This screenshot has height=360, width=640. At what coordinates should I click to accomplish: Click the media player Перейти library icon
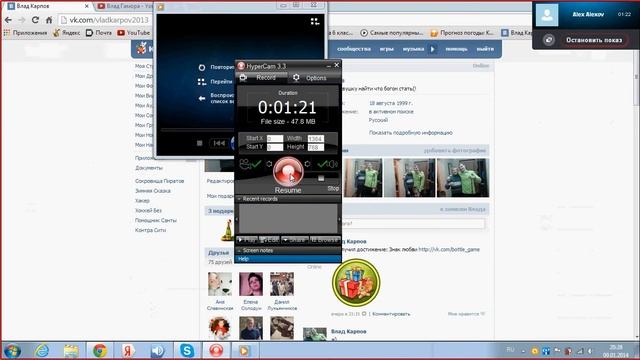(x=202, y=82)
